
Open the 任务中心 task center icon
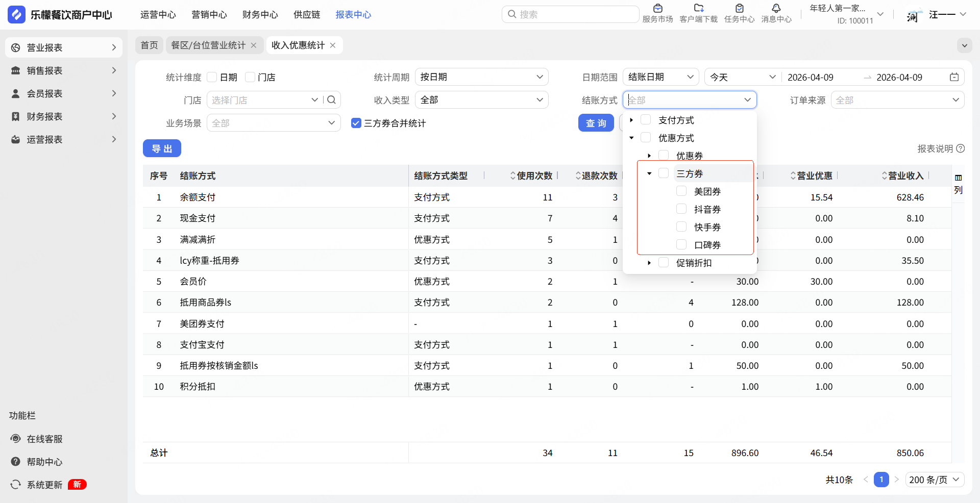click(739, 9)
